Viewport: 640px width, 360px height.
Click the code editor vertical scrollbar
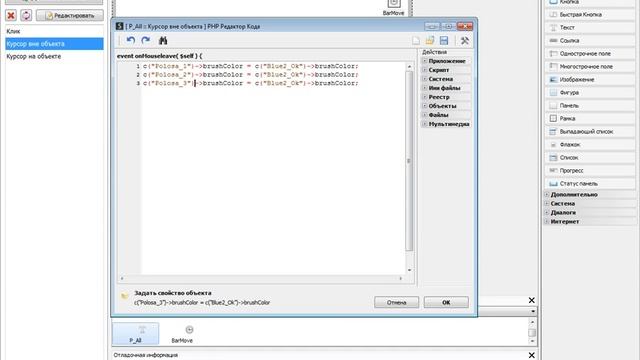409,161
